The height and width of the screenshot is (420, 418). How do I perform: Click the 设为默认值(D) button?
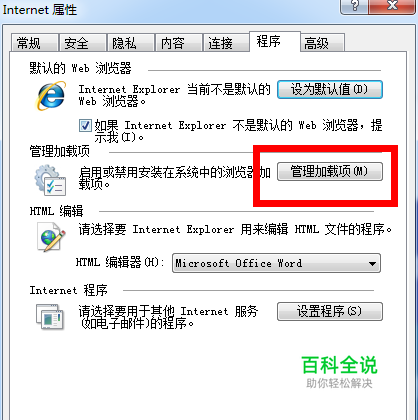click(x=330, y=89)
